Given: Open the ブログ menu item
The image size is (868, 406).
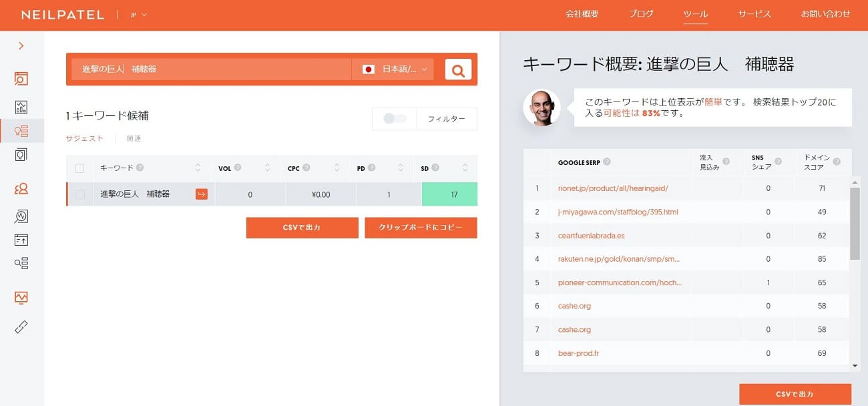Looking at the screenshot, I should pyautogui.click(x=640, y=14).
